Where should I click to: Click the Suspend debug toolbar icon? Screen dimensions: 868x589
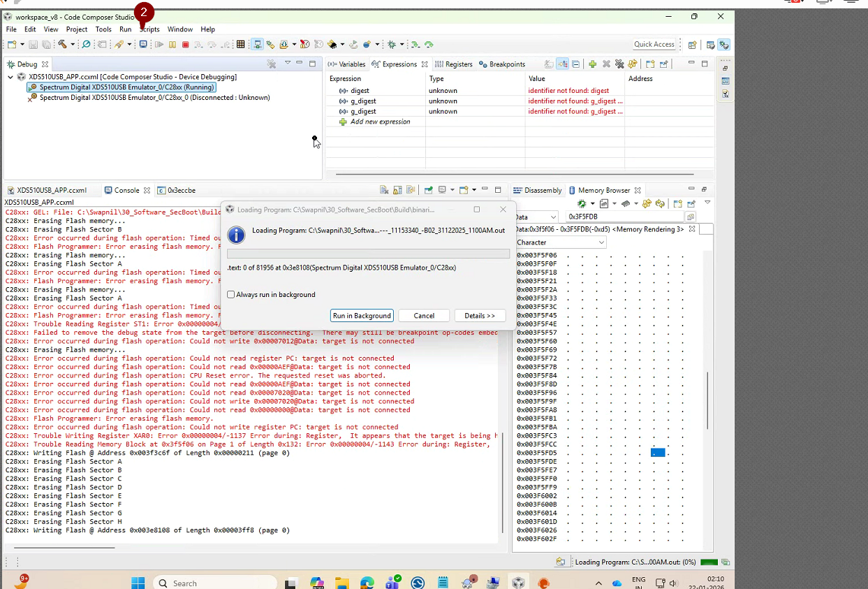(172, 45)
